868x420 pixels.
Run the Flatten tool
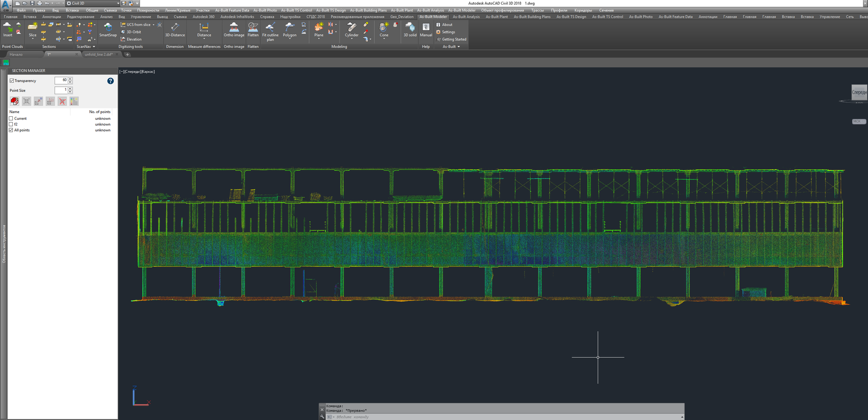[x=253, y=29]
